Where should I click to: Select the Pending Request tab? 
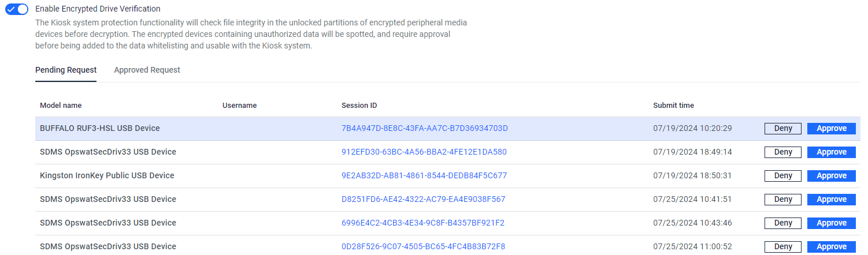tap(66, 70)
